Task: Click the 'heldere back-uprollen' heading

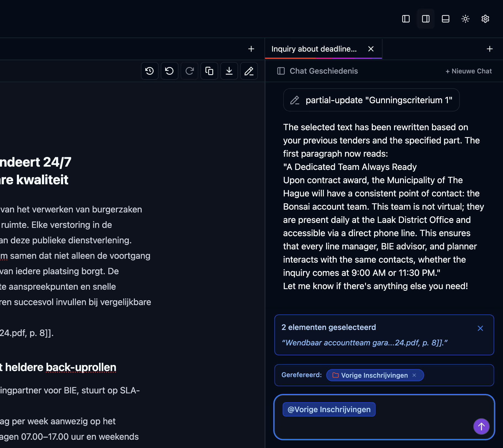Action: tap(61, 367)
